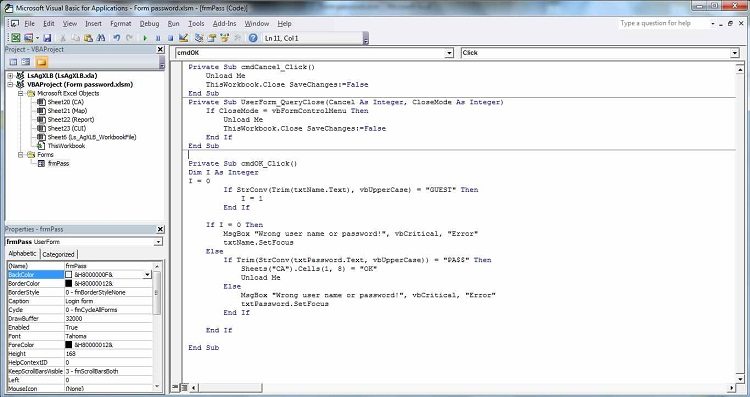750x397 pixels.
Task: Open the frmPass UserForm object dropdown
Action: tap(158, 242)
